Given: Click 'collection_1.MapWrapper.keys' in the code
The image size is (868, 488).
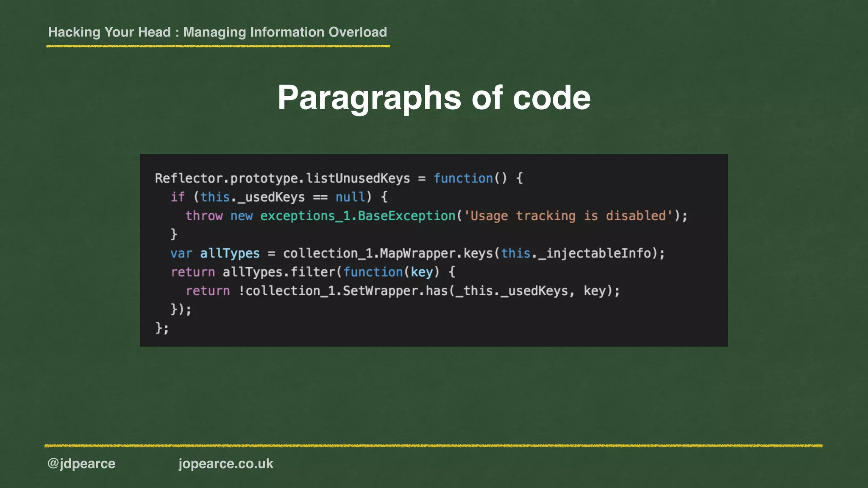Looking at the screenshot, I should tap(388, 253).
